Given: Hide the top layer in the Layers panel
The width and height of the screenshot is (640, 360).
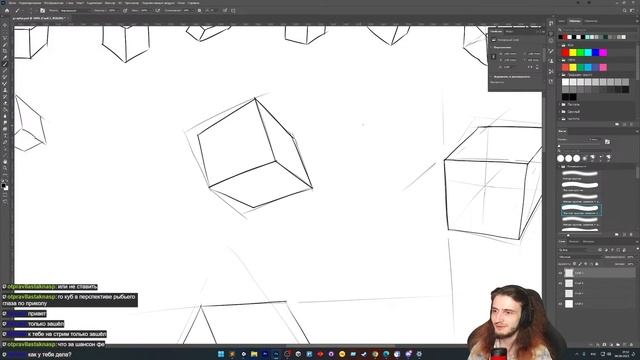Looking at the screenshot, I should [x=560, y=273].
